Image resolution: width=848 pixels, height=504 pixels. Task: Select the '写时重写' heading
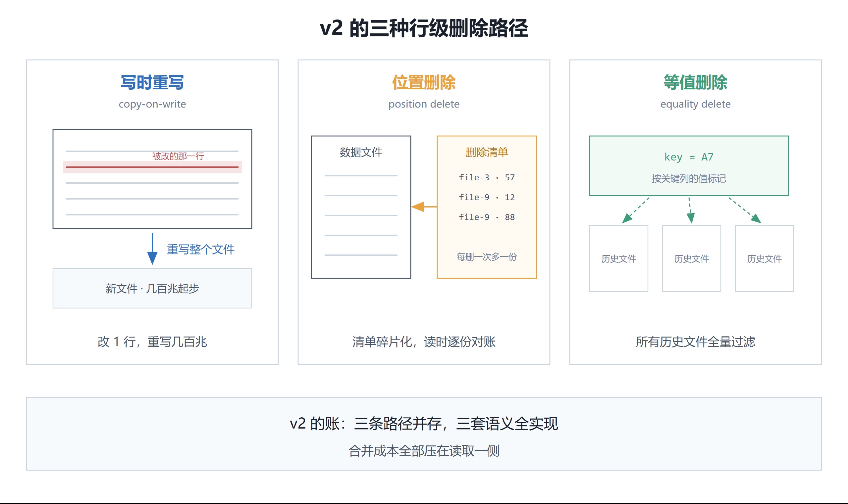pyautogui.click(x=152, y=82)
